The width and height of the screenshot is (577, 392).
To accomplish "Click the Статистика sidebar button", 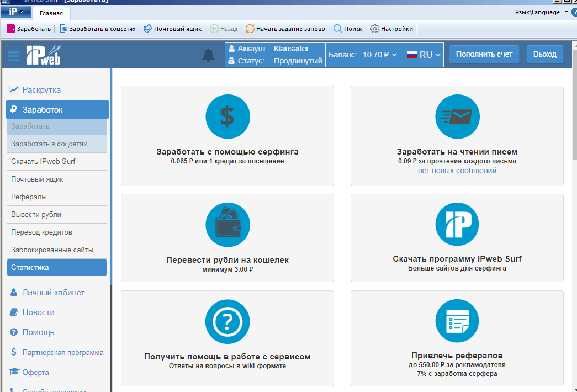I will pos(57,268).
